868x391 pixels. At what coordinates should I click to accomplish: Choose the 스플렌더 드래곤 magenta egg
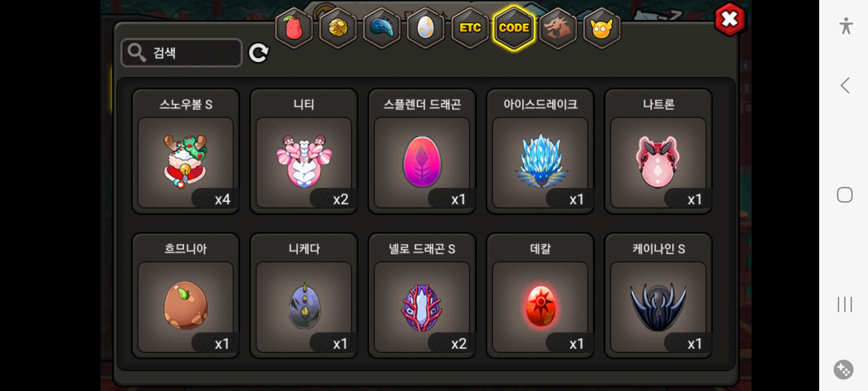point(422,151)
